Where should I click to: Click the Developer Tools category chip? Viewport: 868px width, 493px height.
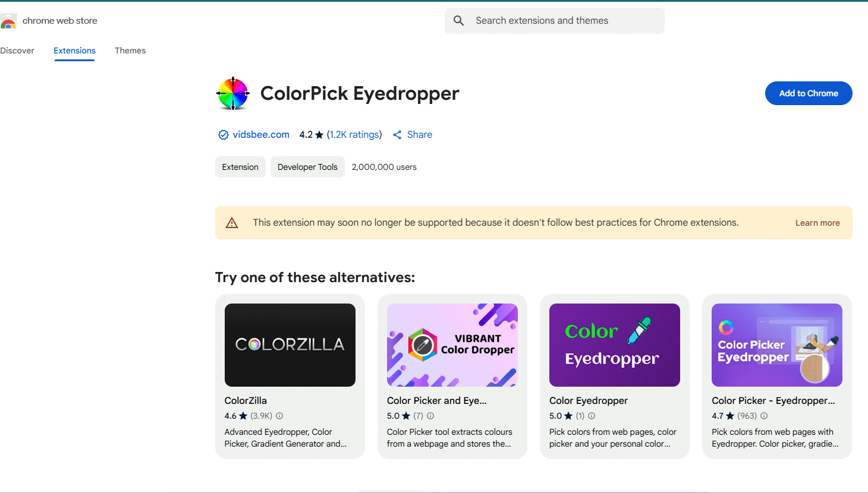[307, 167]
